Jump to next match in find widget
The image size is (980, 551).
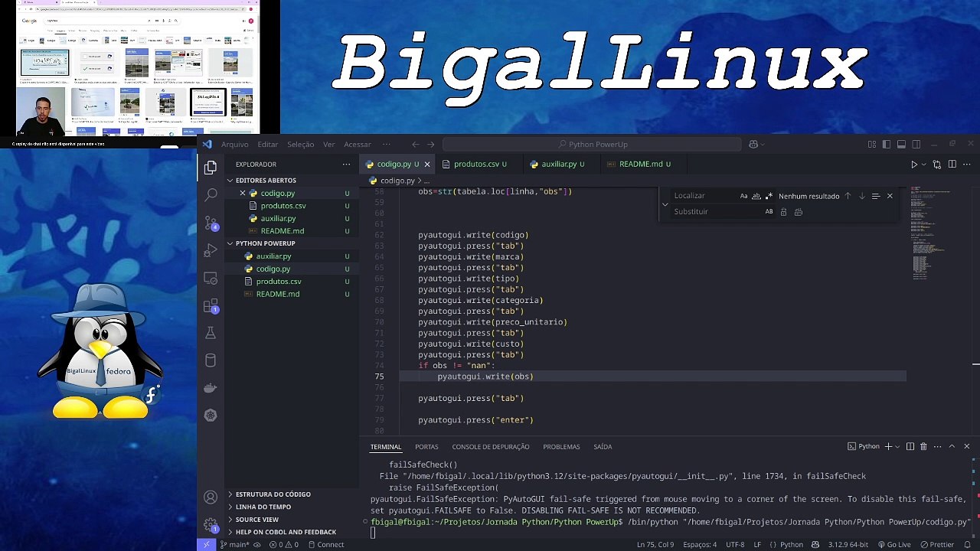pyautogui.click(x=861, y=196)
